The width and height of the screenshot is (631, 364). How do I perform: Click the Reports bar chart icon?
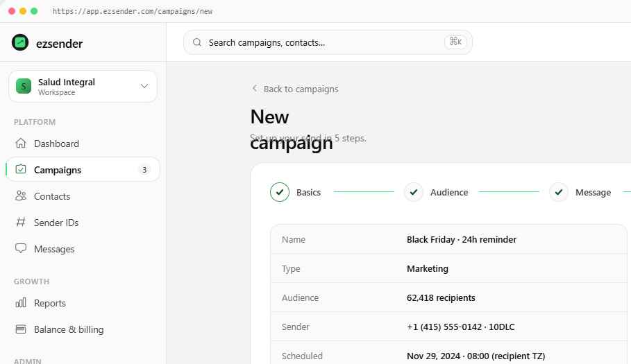coord(21,302)
